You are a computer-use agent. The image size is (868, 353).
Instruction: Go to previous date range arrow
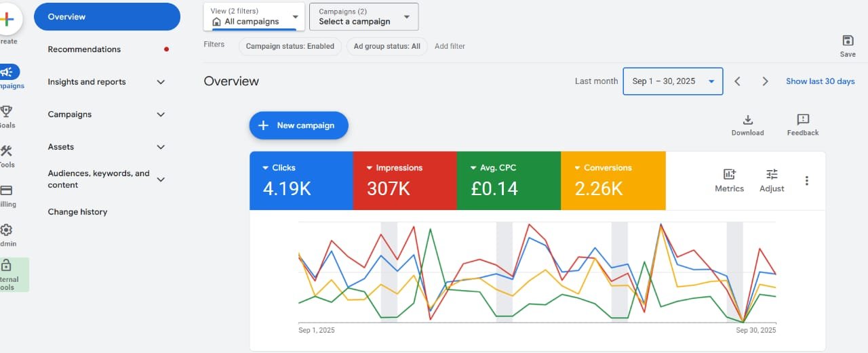(x=737, y=81)
